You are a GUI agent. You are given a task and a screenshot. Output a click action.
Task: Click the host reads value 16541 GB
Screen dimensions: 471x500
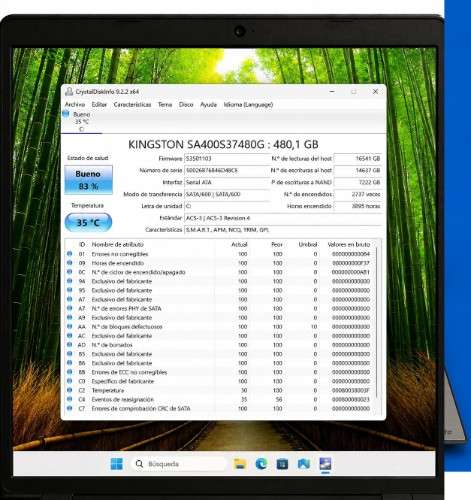[358, 158]
